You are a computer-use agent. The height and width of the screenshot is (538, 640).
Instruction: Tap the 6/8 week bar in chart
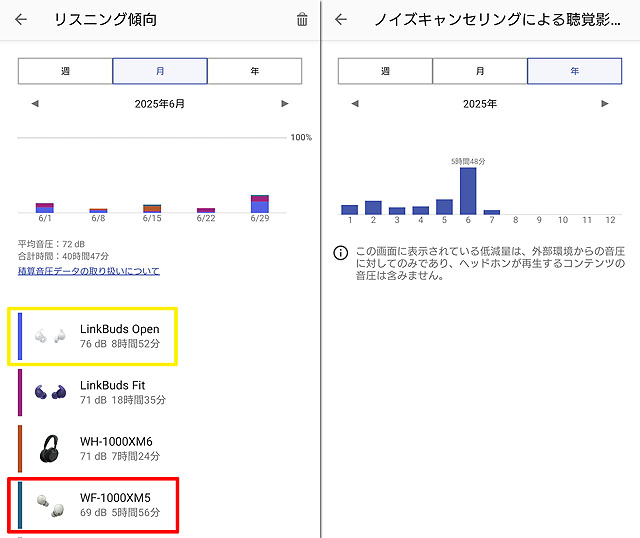coord(98,211)
